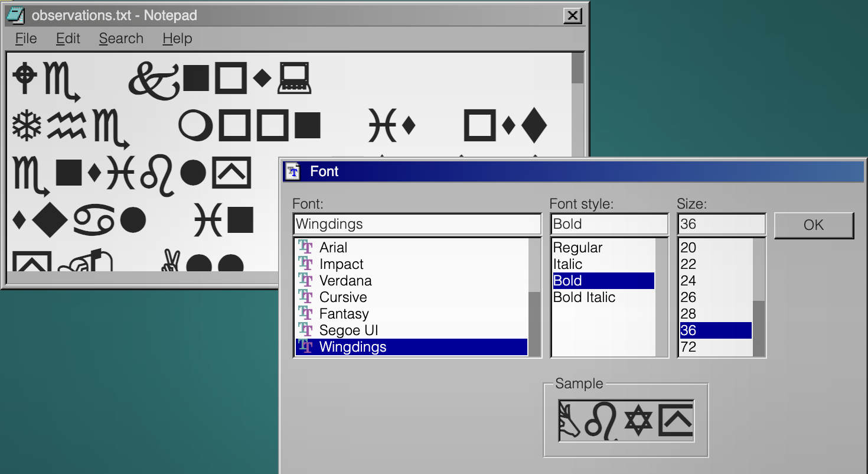Select Segoe UI in the font list
The width and height of the screenshot is (868, 474).
pyautogui.click(x=412, y=330)
